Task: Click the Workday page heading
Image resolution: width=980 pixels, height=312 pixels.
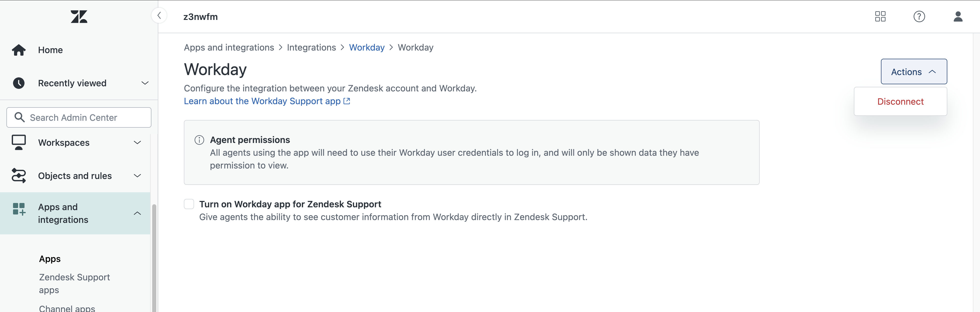Action: [215, 69]
